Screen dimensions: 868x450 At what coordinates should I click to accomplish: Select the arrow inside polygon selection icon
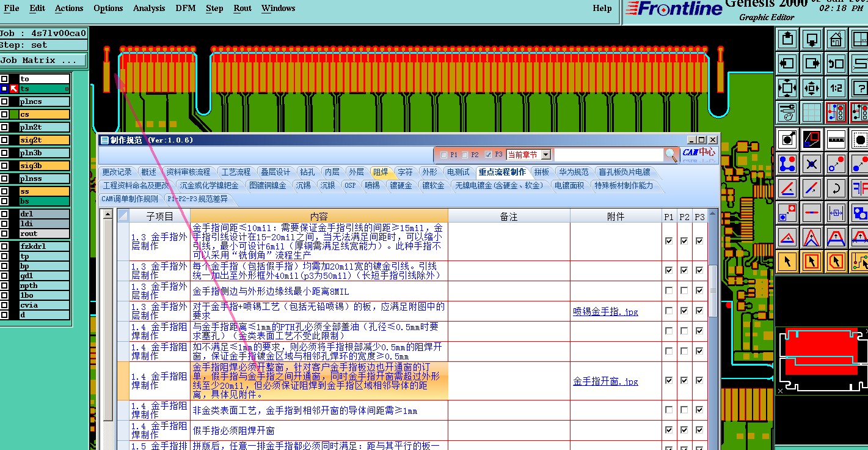tap(836, 261)
